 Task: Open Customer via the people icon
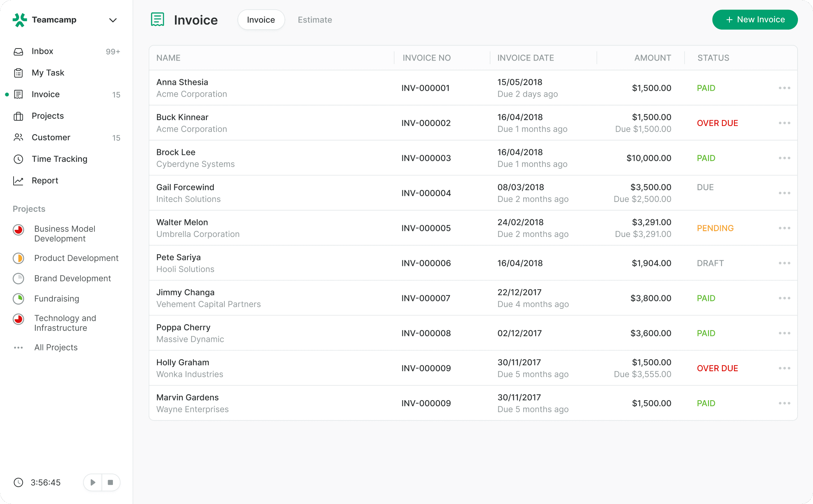[18, 138]
